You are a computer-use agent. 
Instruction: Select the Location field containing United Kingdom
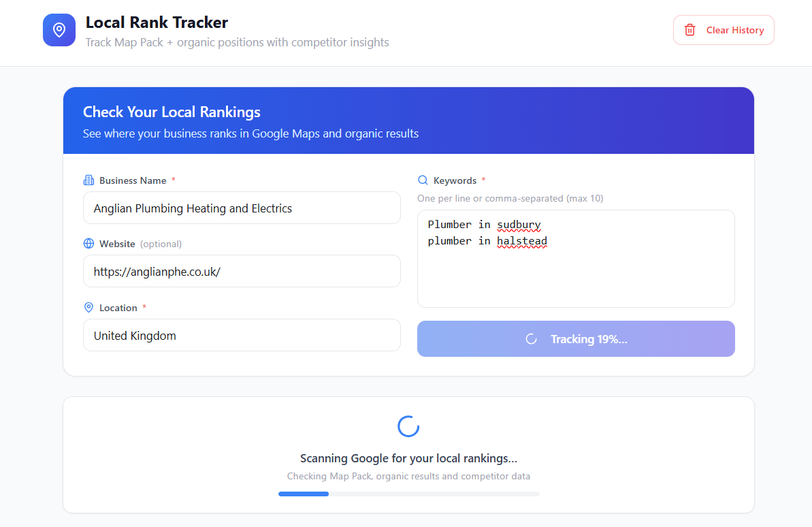[x=242, y=335]
